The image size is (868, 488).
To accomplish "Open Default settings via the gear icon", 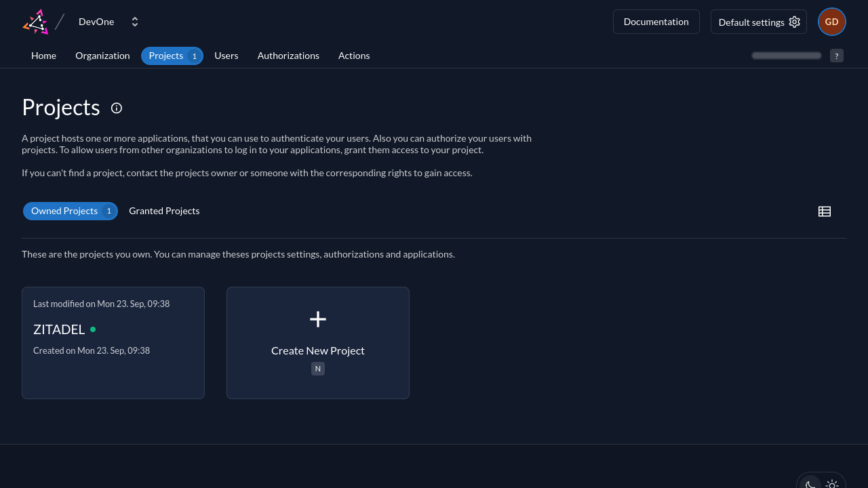I will point(794,22).
